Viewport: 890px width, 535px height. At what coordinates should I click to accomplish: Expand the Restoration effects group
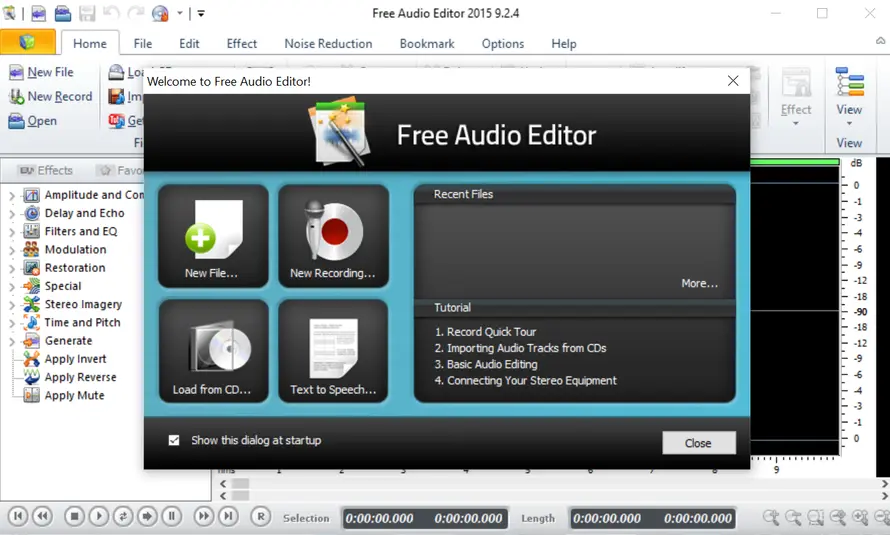[12, 268]
